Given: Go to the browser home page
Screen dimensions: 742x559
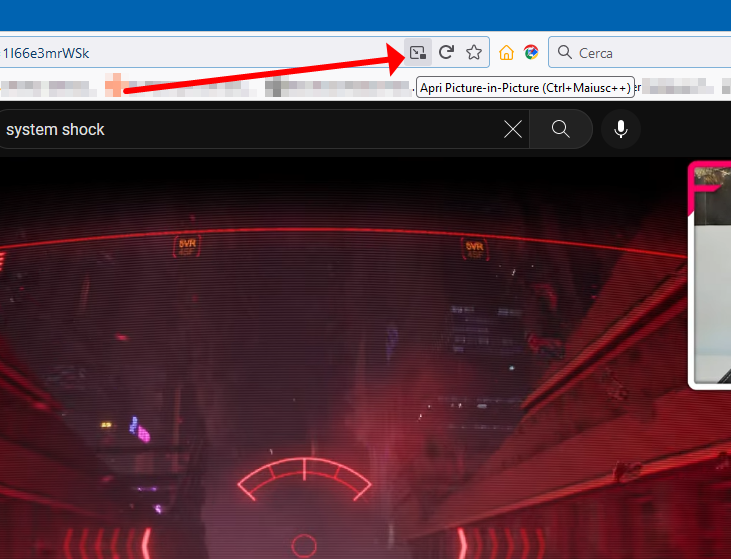Looking at the screenshot, I should click(506, 53).
